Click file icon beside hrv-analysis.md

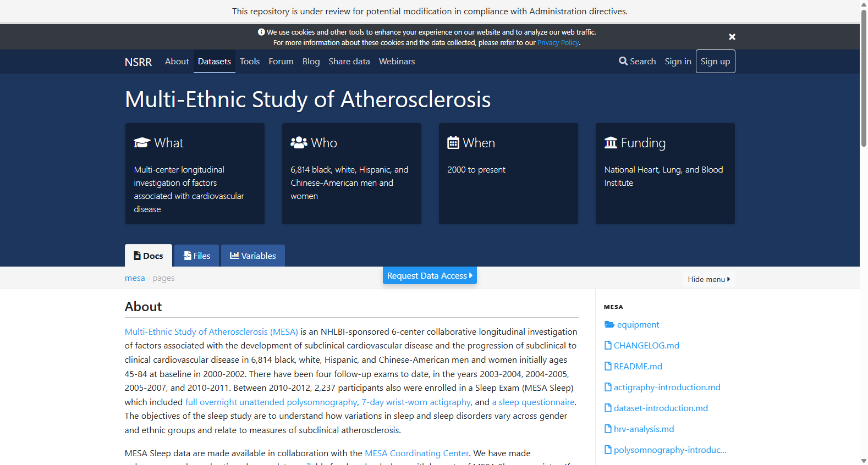(608, 429)
